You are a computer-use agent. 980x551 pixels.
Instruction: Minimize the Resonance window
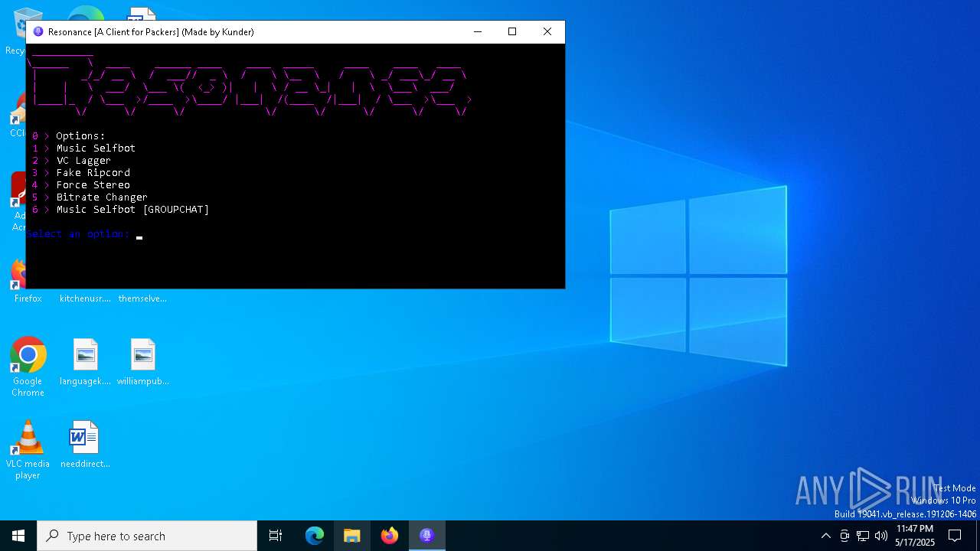pos(478,31)
